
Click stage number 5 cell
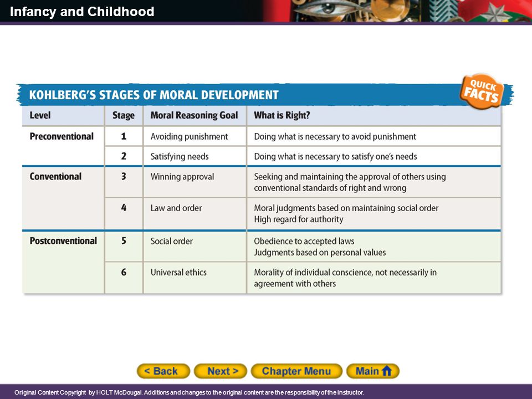click(x=124, y=246)
